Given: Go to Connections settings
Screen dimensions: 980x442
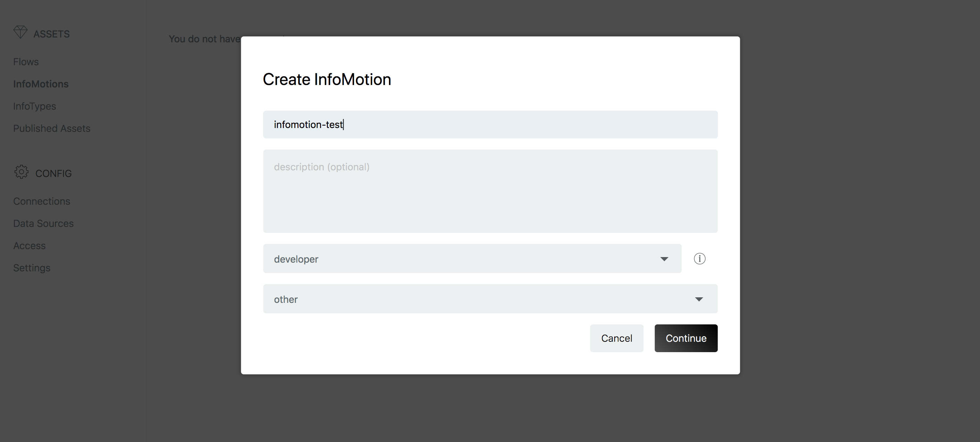Looking at the screenshot, I should (41, 201).
